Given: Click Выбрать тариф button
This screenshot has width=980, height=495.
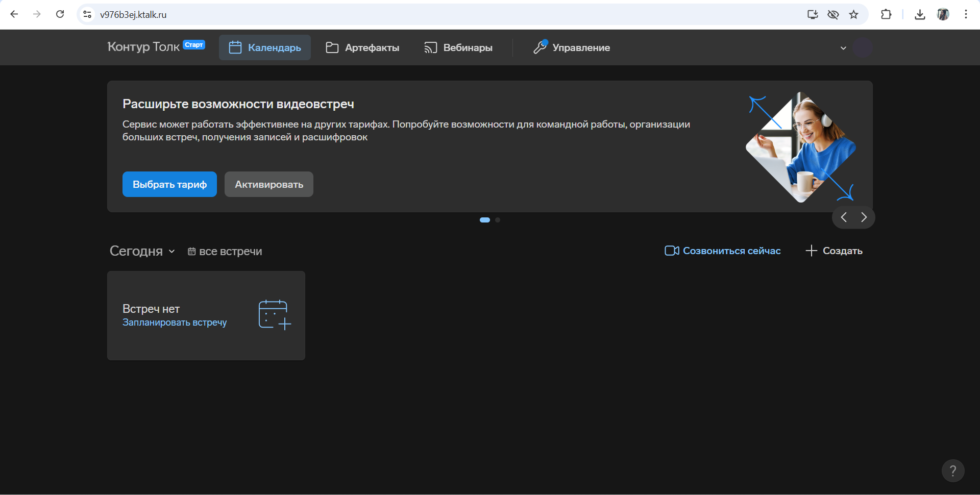Looking at the screenshot, I should pyautogui.click(x=169, y=184).
